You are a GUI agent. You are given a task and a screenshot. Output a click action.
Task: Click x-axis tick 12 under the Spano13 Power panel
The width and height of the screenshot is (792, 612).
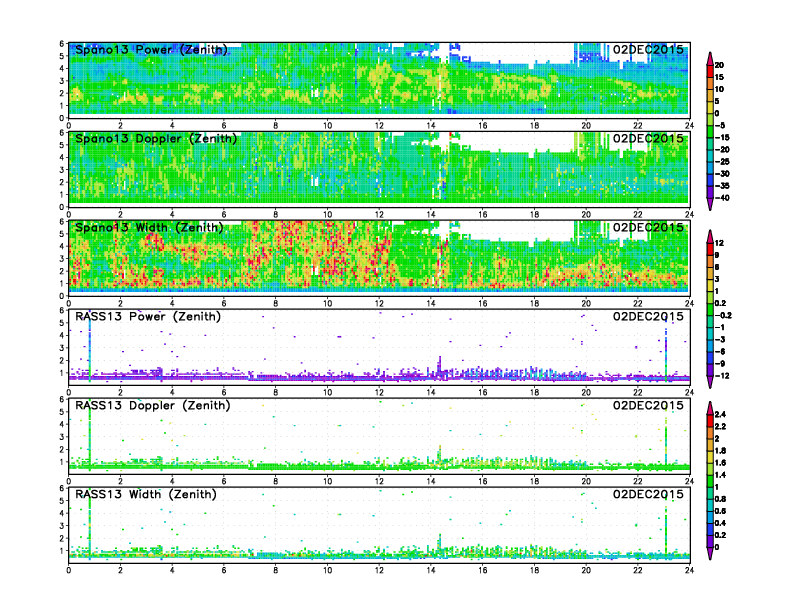point(379,126)
